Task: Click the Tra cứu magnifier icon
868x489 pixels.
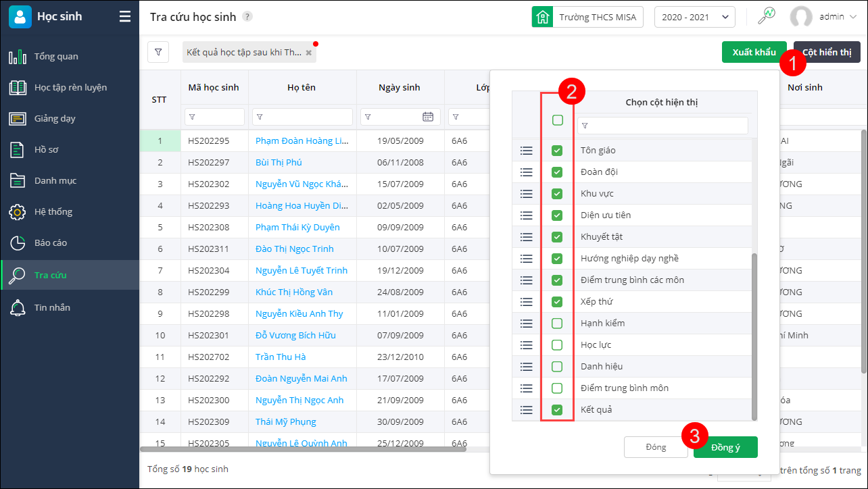Action: click(18, 275)
